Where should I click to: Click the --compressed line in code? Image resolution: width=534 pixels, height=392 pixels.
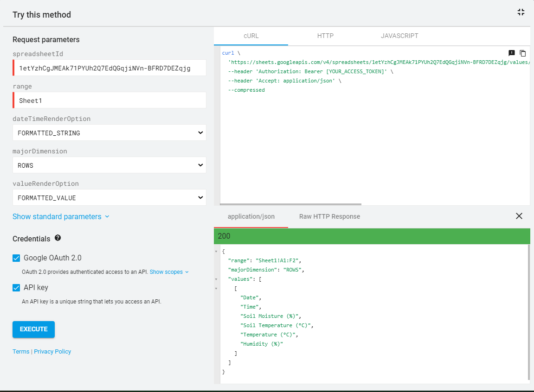[x=246, y=90]
